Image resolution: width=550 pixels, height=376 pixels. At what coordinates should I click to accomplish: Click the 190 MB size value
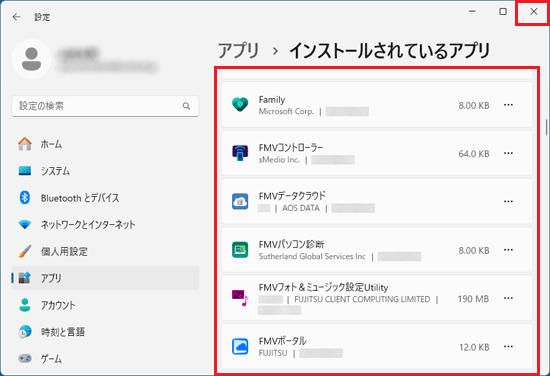tap(473, 299)
